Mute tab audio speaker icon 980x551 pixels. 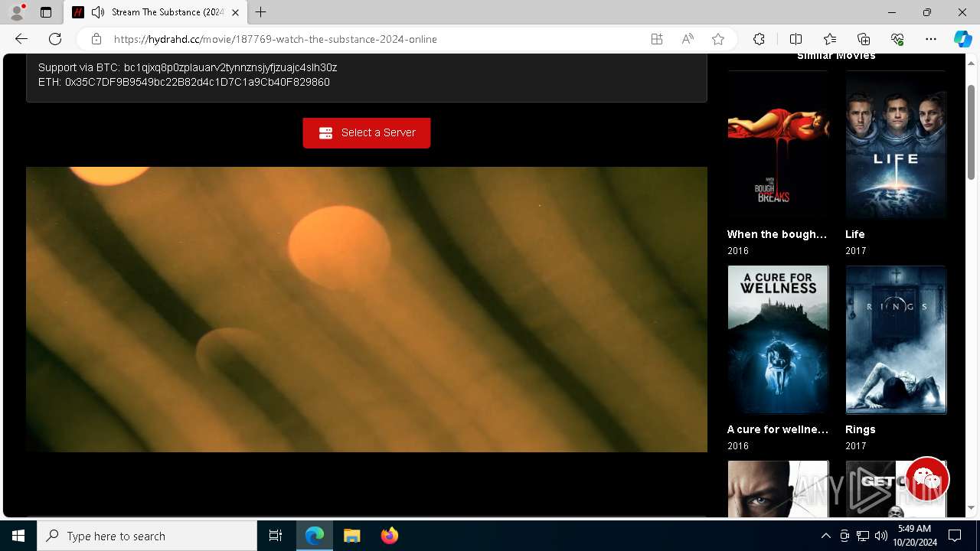[x=97, y=12]
